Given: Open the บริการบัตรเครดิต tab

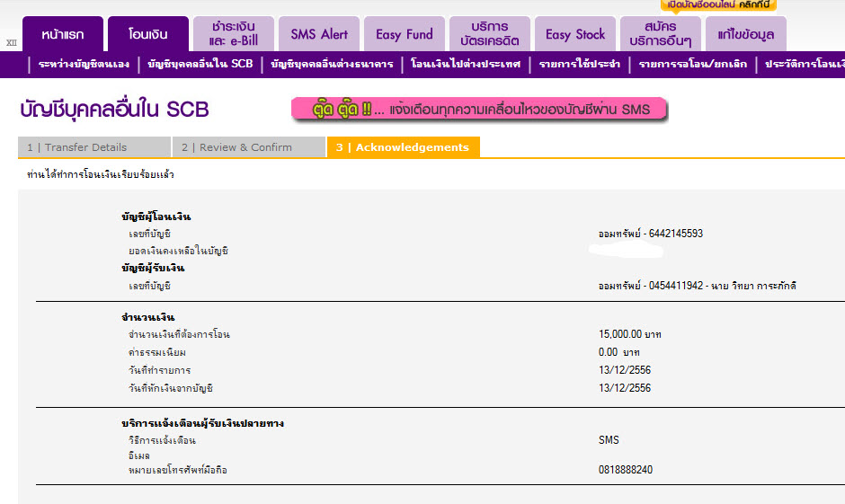Looking at the screenshot, I should [489, 34].
